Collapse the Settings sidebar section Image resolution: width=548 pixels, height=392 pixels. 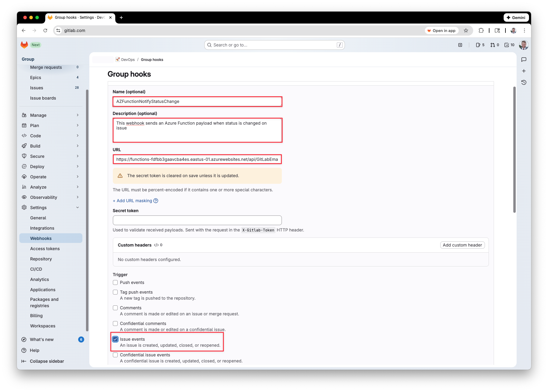pyautogui.click(x=78, y=208)
